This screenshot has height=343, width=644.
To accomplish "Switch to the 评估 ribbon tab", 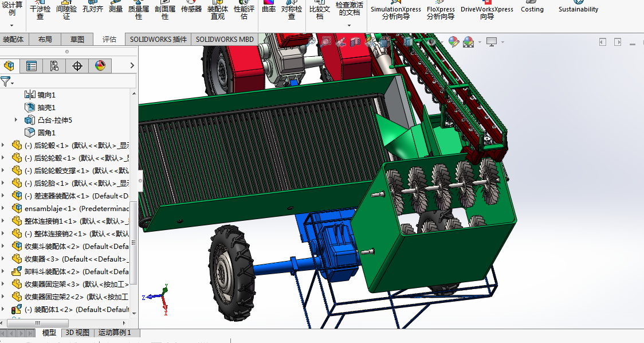I will point(109,39).
